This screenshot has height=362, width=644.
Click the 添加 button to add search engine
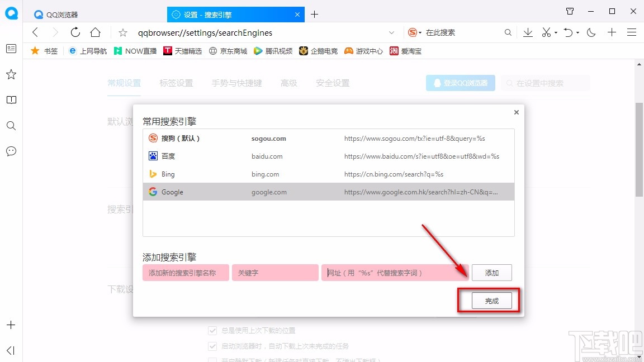coord(492,273)
